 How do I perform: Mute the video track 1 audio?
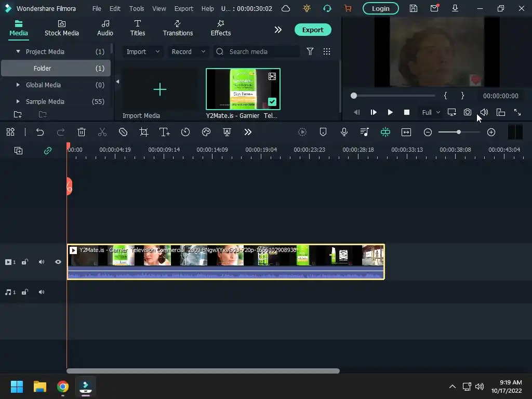pyautogui.click(x=42, y=262)
